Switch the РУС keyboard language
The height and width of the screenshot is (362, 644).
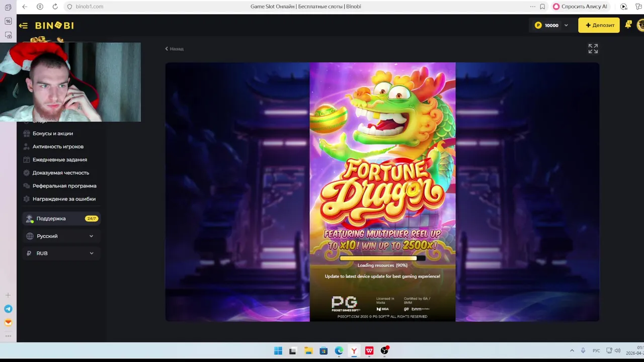(x=596, y=350)
